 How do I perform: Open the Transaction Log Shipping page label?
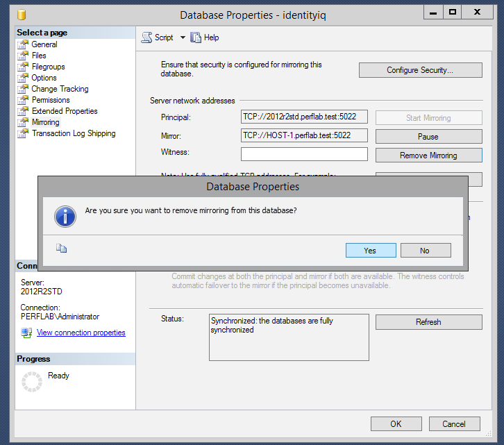[74, 133]
